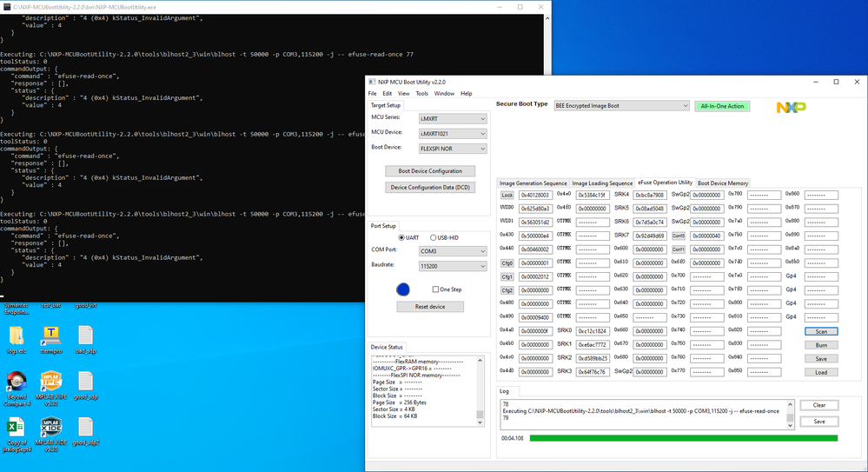The width and height of the screenshot is (868, 472).
Task: Click the 'Page Size = 256 Bytes' status line
Action: [x=399, y=402]
